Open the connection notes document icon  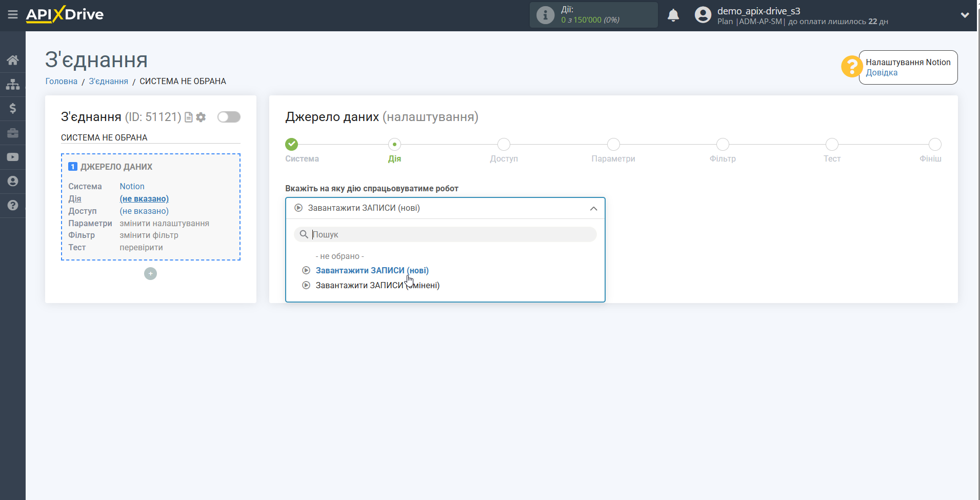point(189,117)
